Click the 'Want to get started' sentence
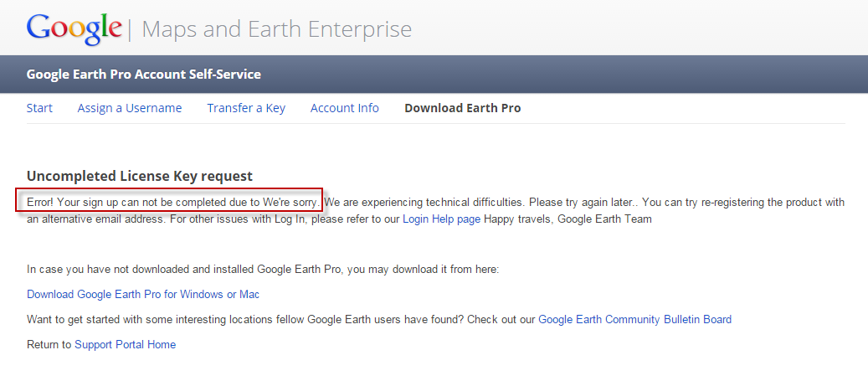The image size is (868, 381). 281,320
